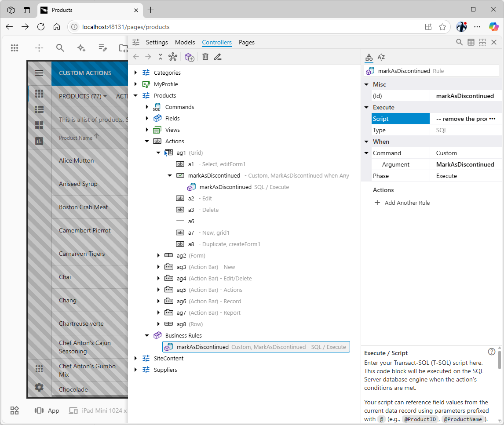The width and height of the screenshot is (504, 425).
Task: Click the add business rule cube icon
Action: [190, 57]
